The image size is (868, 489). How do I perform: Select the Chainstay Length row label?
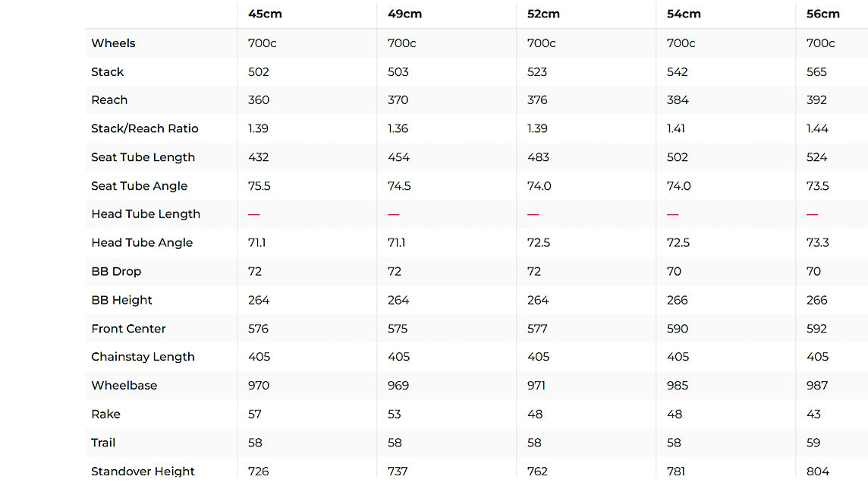(143, 357)
